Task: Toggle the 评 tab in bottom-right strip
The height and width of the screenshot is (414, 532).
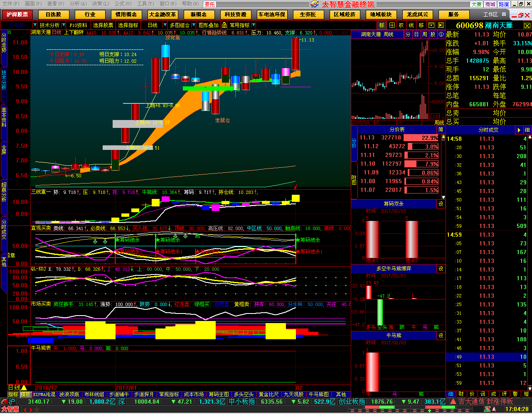Action: (505, 394)
